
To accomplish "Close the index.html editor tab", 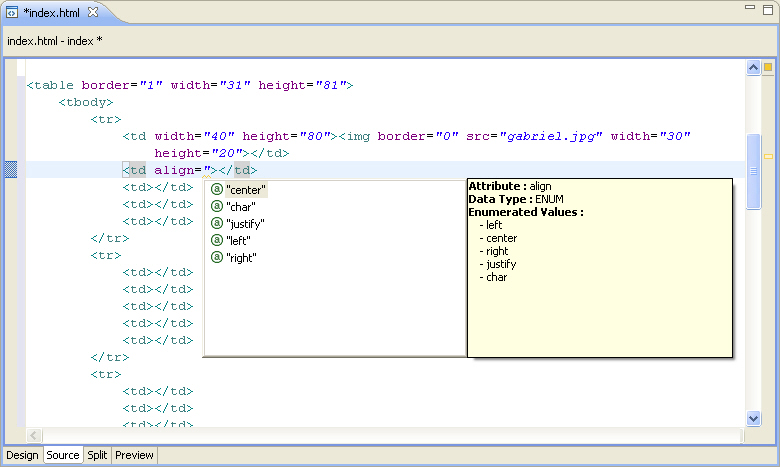I will coord(92,12).
